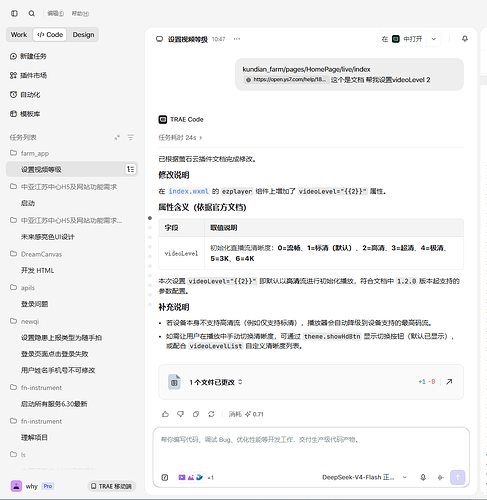This screenshot has height=500, width=487.
Task: Dislike the response with thumbs-down
Action: click(x=180, y=414)
